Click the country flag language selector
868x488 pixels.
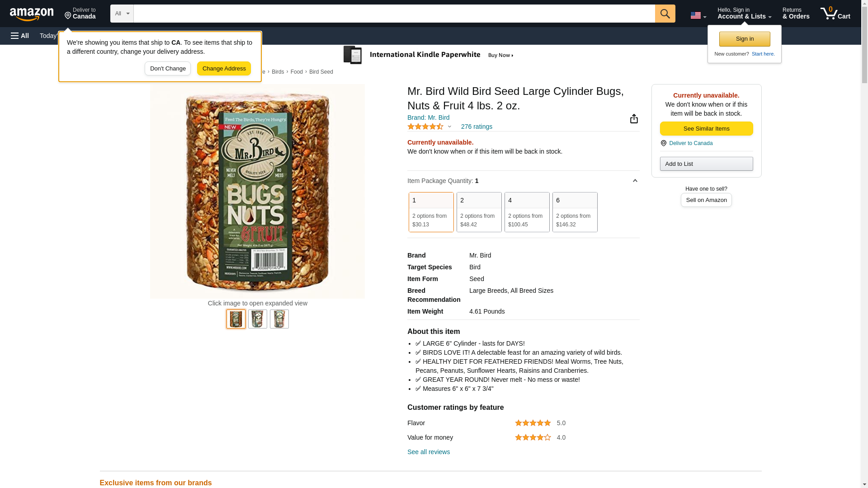tap(698, 15)
